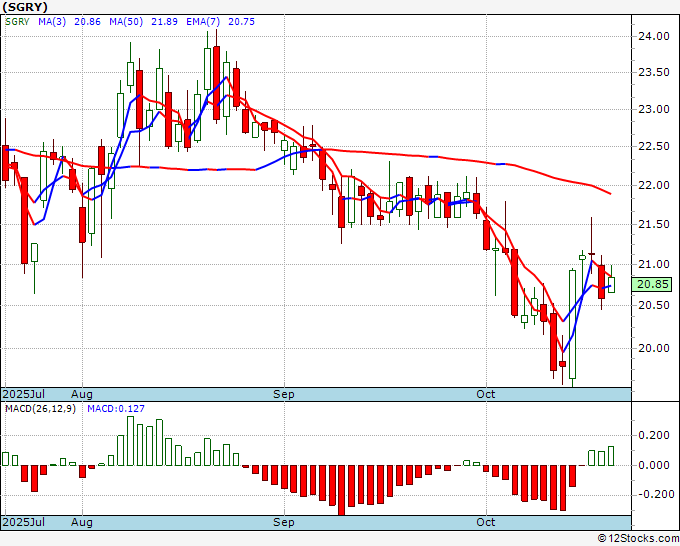Click the 2025Jul label on price chart axis
Image resolution: width=680 pixels, height=546 pixels.
24,394
